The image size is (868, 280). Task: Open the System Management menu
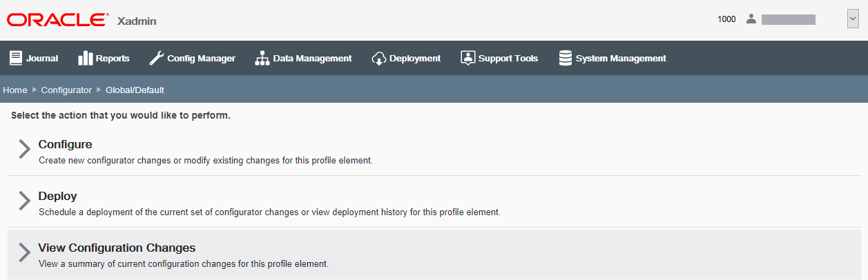pos(621,59)
